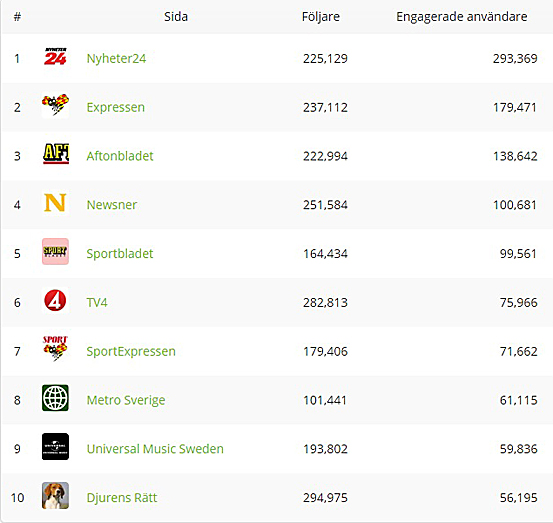
Task: Select the pink Sportbladet logo
Action: (55, 251)
